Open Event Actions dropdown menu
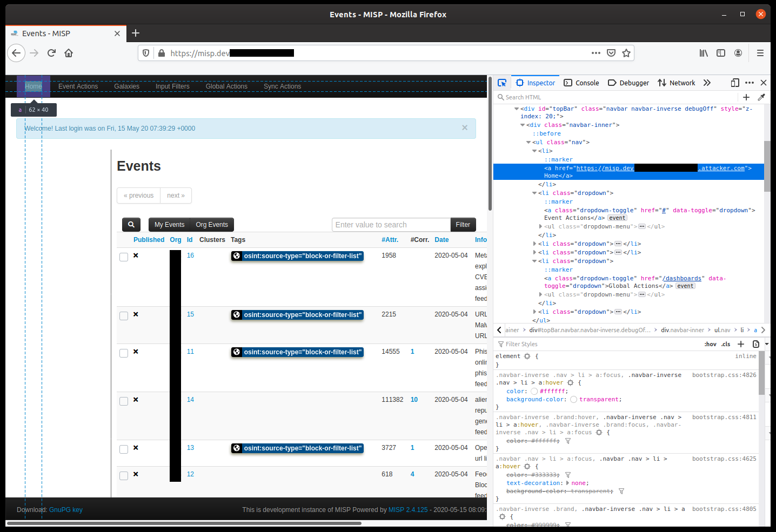Image resolution: width=776 pixels, height=532 pixels. click(78, 86)
